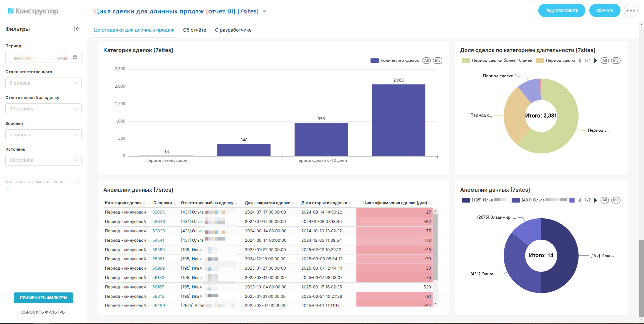Screen dimensions: 644x324
Task: Expand the report title dropdown chevron
Action: point(264,11)
